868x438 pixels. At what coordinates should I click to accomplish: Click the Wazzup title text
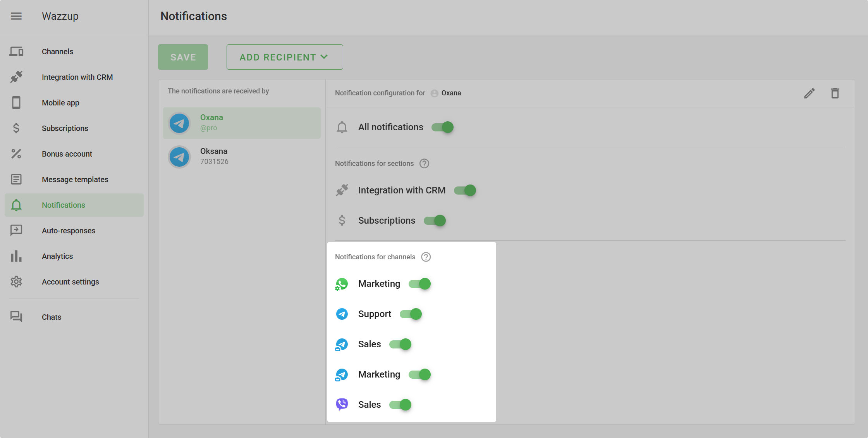point(60,16)
